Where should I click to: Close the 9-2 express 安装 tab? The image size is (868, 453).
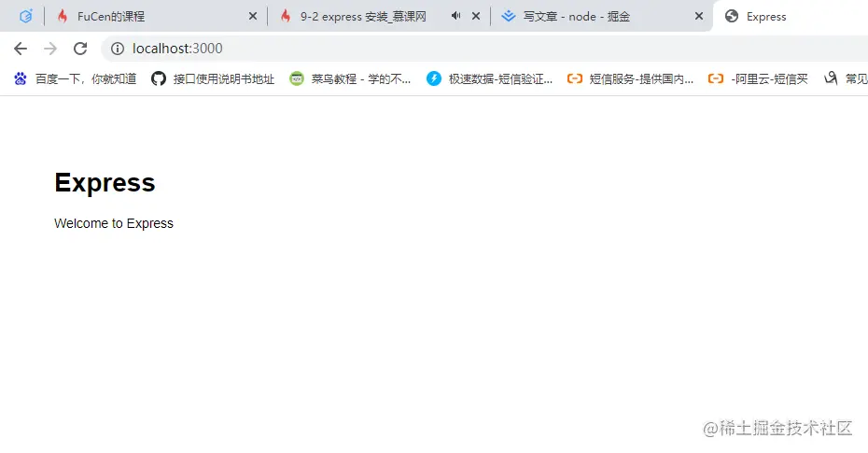[476, 16]
